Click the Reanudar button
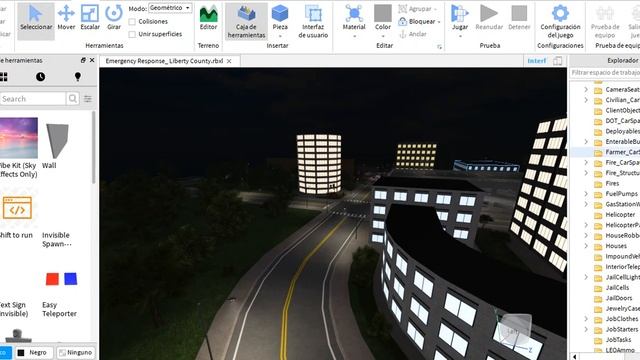The image size is (640, 360). (x=489, y=18)
